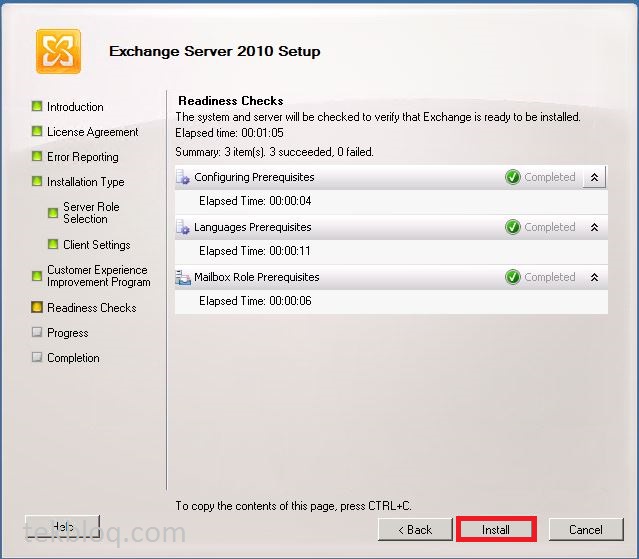Click green checkmark for Configuring Prerequisites

coord(513,177)
